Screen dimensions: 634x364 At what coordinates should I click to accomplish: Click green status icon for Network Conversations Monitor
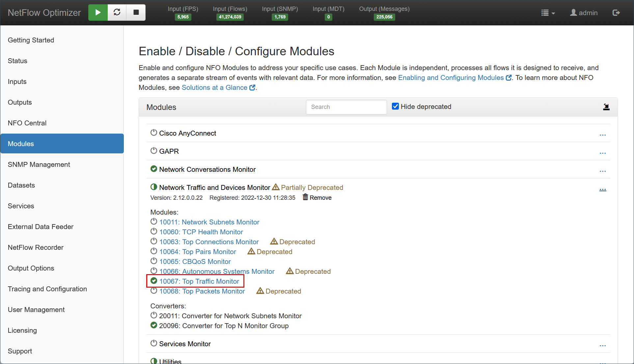coord(153,169)
